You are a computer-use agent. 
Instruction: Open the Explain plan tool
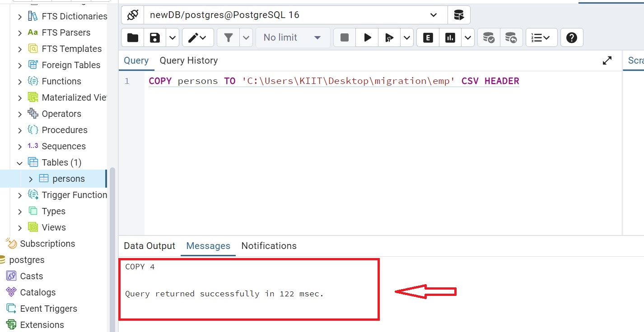(427, 37)
